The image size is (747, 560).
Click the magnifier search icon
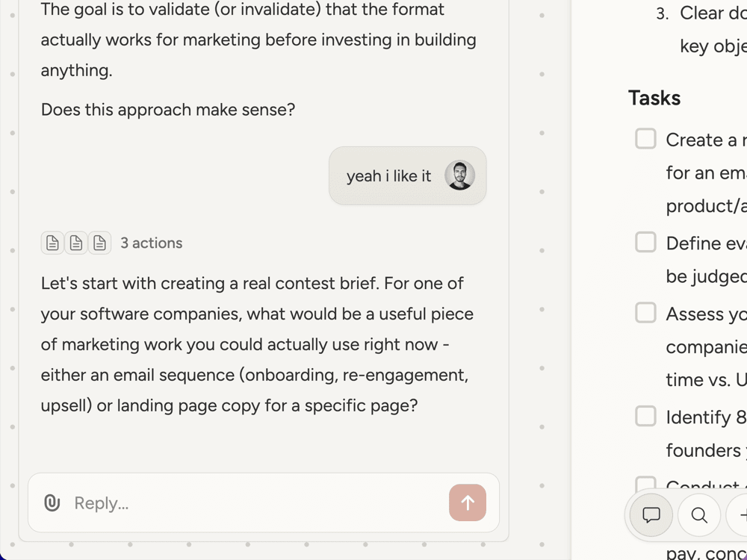point(699,515)
